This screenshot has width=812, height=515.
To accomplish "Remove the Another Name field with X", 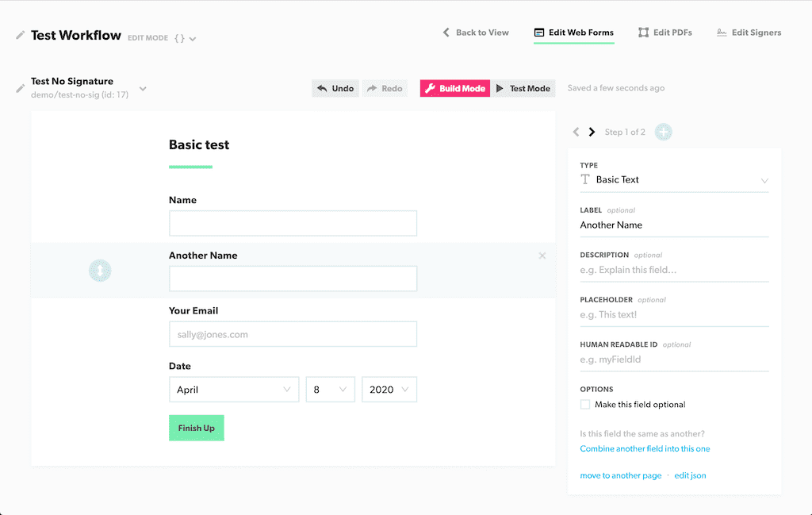I will pyautogui.click(x=542, y=256).
